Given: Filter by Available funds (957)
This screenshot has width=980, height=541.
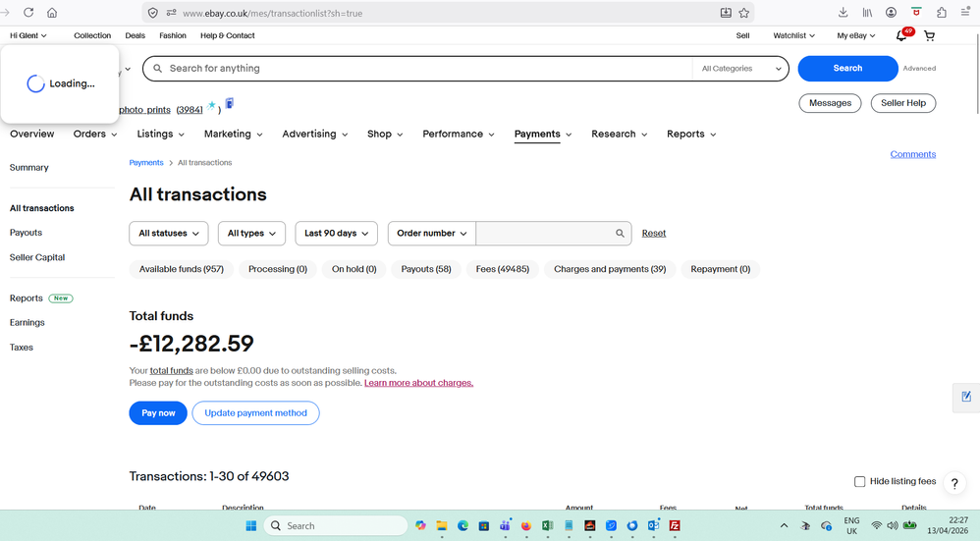Looking at the screenshot, I should point(182,269).
